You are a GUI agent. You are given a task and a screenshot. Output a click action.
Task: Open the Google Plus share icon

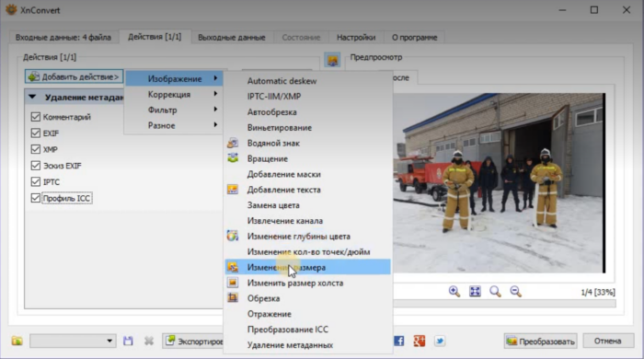point(420,341)
